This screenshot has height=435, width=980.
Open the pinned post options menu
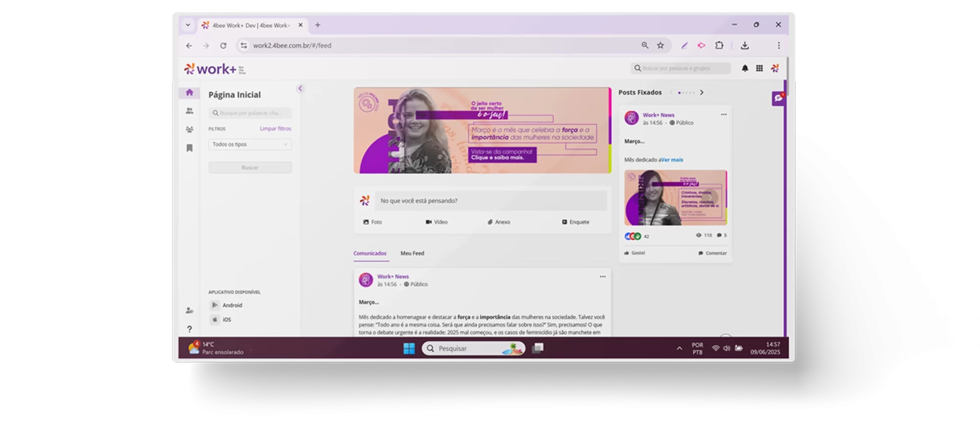click(724, 115)
